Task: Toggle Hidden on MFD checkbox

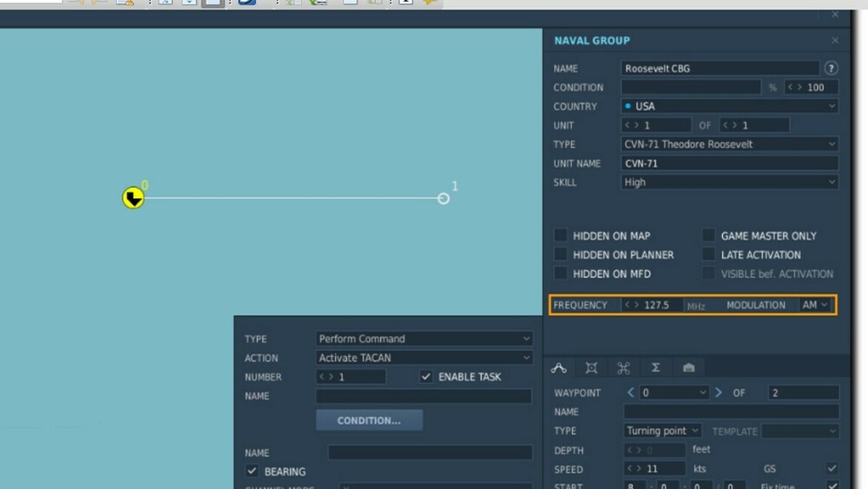Action: coord(560,273)
